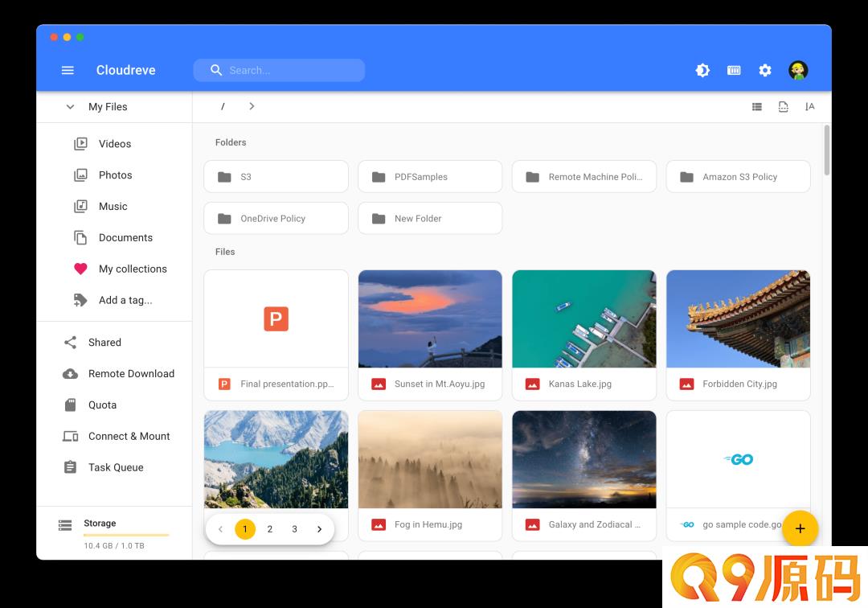
Task: Open settings with the gear icon
Action: 765,70
